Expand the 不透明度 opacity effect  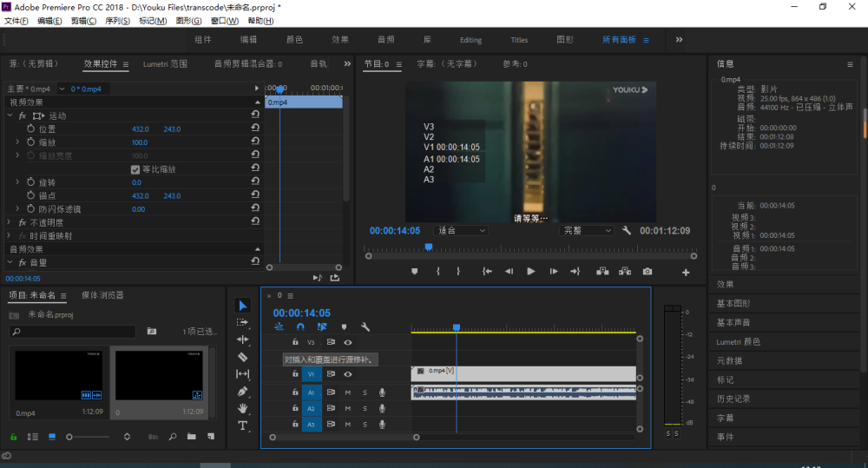pyautogui.click(x=10, y=222)
